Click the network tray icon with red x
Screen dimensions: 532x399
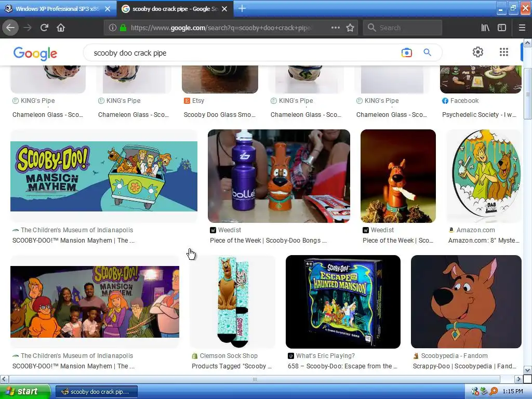[475, 392]
